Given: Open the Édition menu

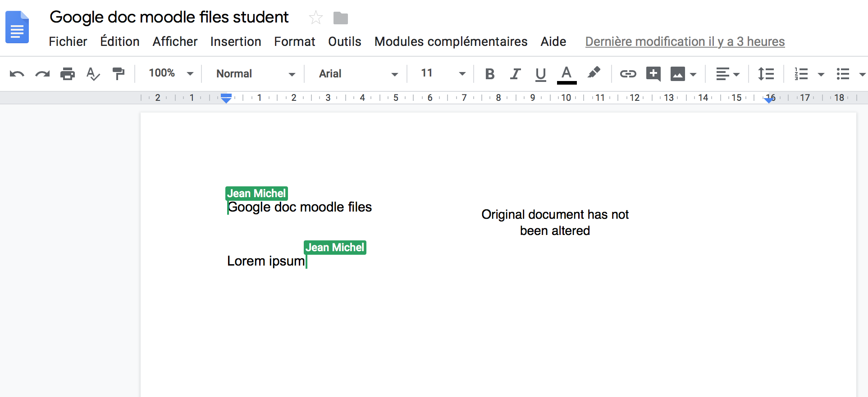Looking at the screenshot, I should 120,41.
